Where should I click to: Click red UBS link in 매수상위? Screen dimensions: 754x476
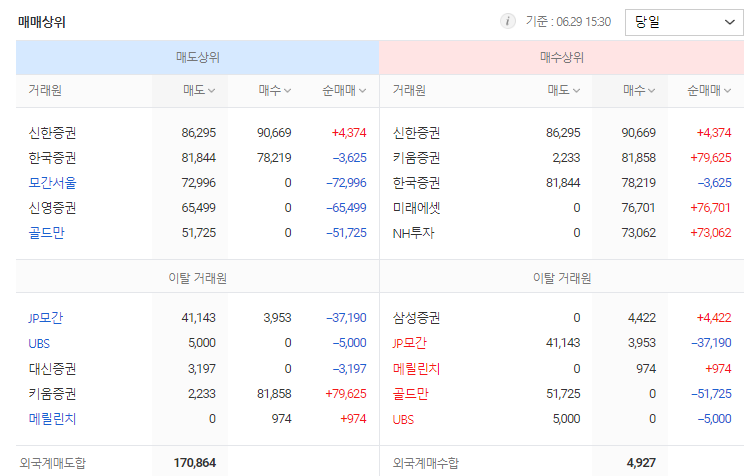(x=403, y=419)
